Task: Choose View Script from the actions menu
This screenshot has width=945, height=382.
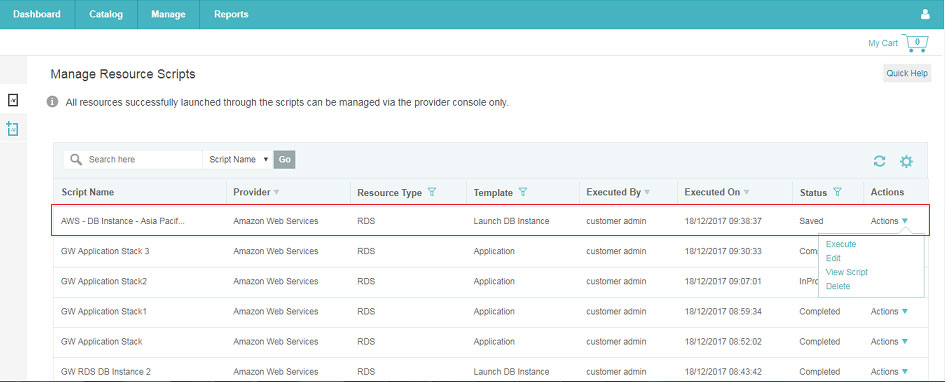Action: (847, 272)
